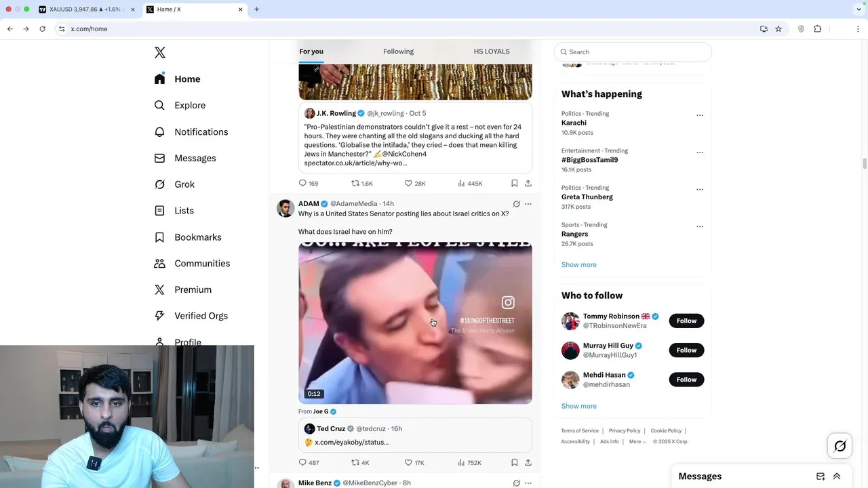The height and width of the screenshot is (488, 868).
Task: Open Lists icon in sidebar
Action: (159, 211)
